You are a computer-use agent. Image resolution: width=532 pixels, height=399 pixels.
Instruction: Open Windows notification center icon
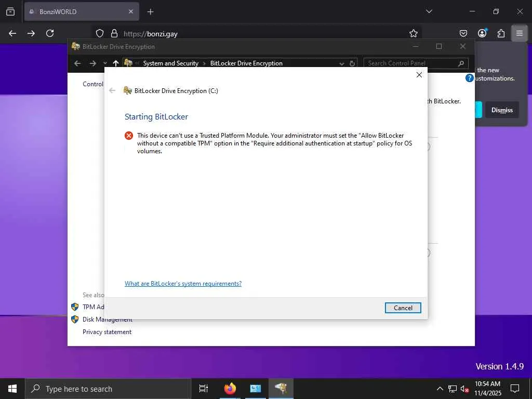tap(515, 389)
